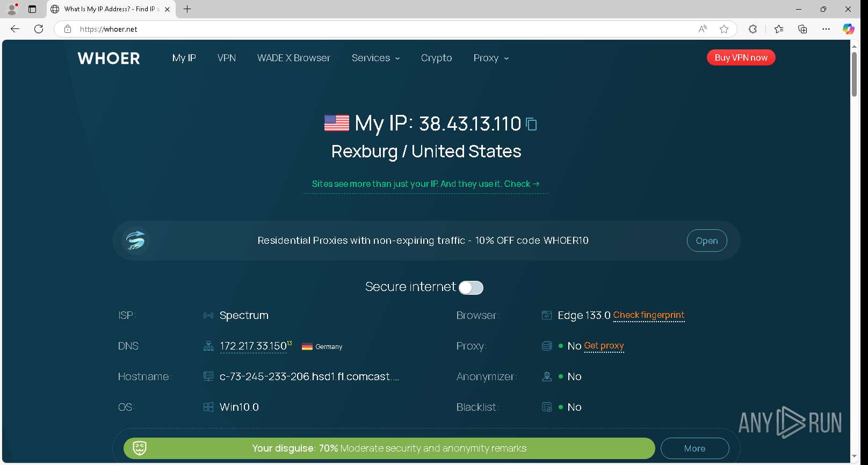Viewport: 868px width, 465px height.
Task: Open the browser profile icon
Action: 12,9
